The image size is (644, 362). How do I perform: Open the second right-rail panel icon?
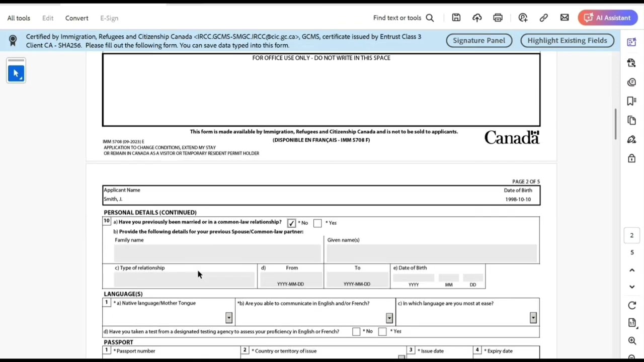632,62
